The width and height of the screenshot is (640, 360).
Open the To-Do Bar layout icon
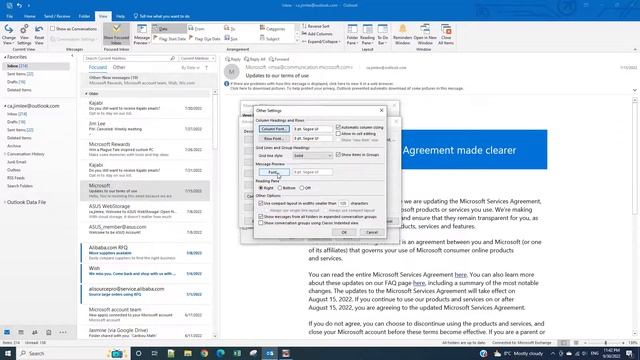382,34
